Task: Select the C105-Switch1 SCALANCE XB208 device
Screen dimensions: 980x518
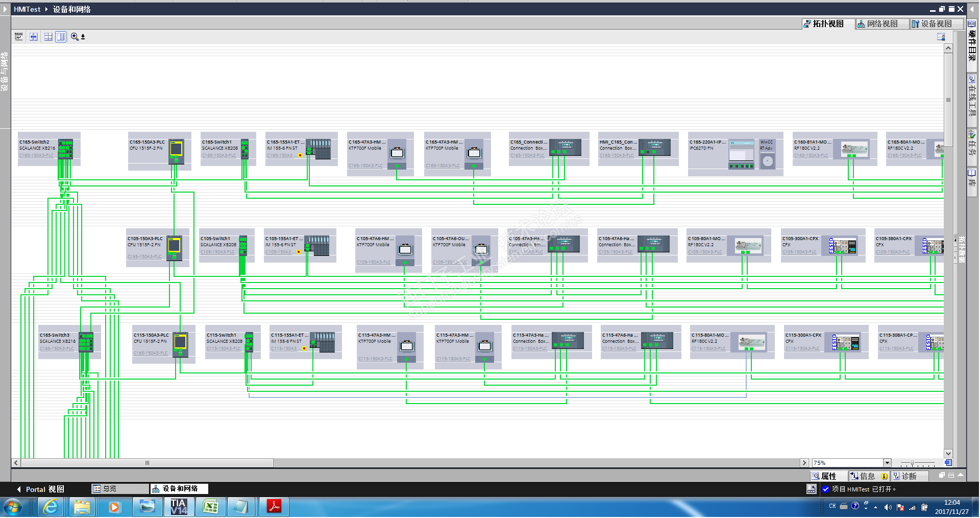Action: point(227,246)
